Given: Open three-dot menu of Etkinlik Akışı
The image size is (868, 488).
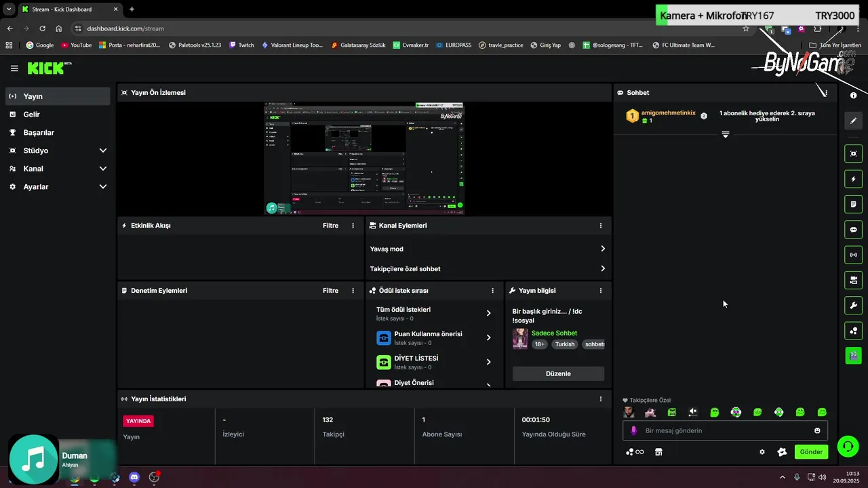Looking at the screenshot, I should pos(353,226).
